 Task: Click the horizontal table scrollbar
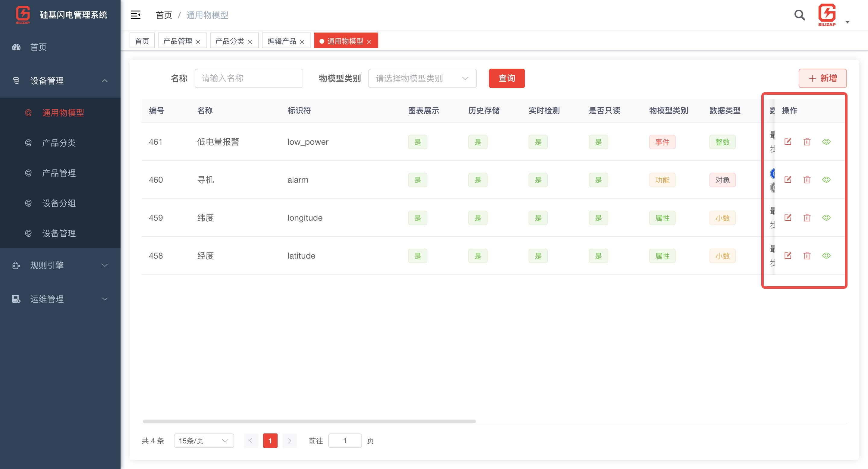coord(309,421)
